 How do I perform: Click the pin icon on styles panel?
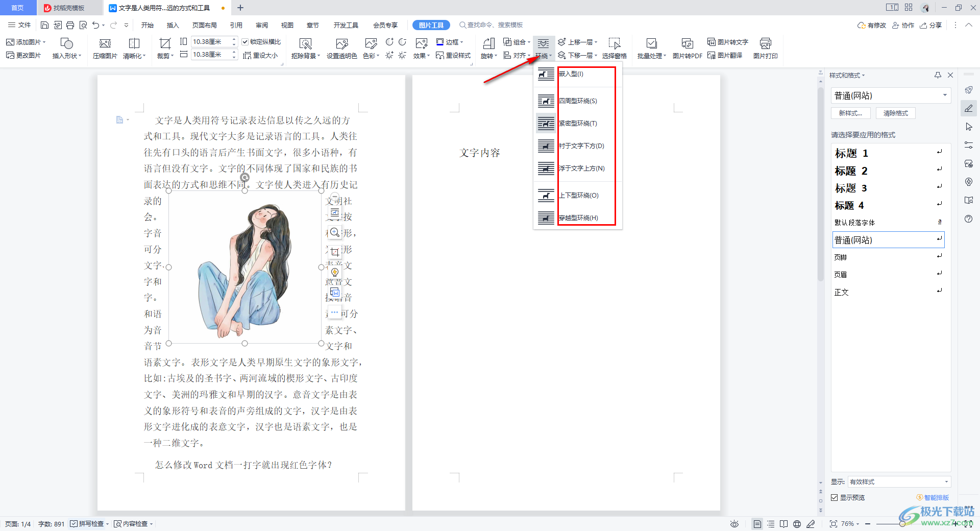938,75
